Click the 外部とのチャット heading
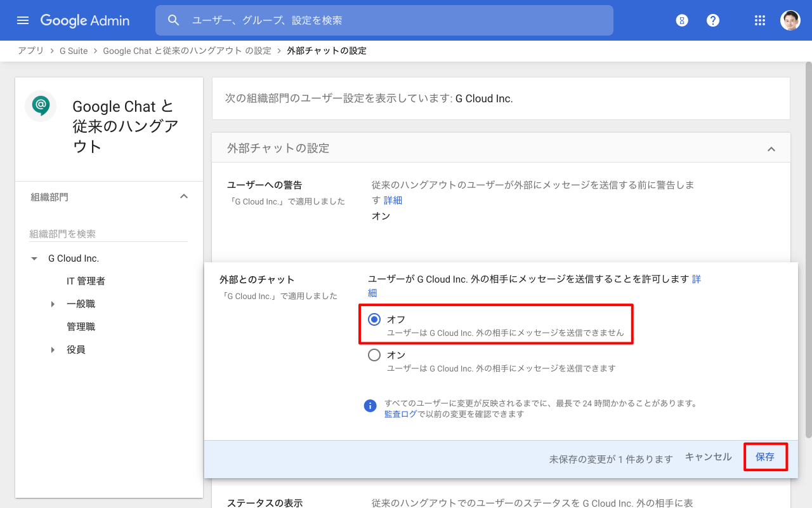 tap(257, 279)
